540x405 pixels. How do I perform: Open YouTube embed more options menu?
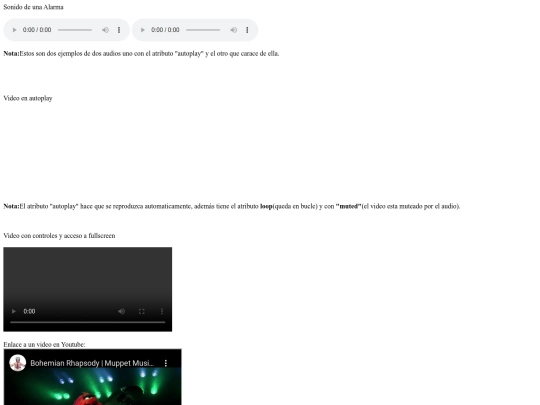tap(166, 363)
